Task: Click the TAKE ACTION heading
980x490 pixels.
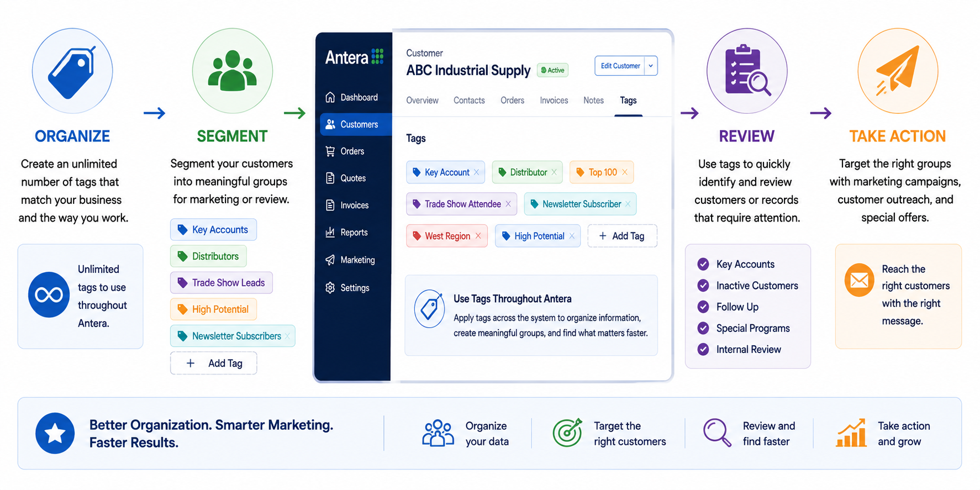Action: click(898, 136)
